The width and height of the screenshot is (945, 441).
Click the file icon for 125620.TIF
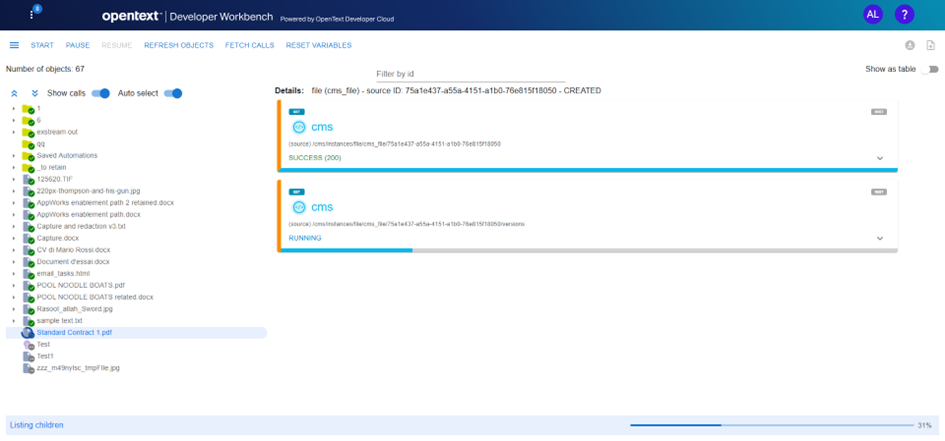(x=28, y=180)
